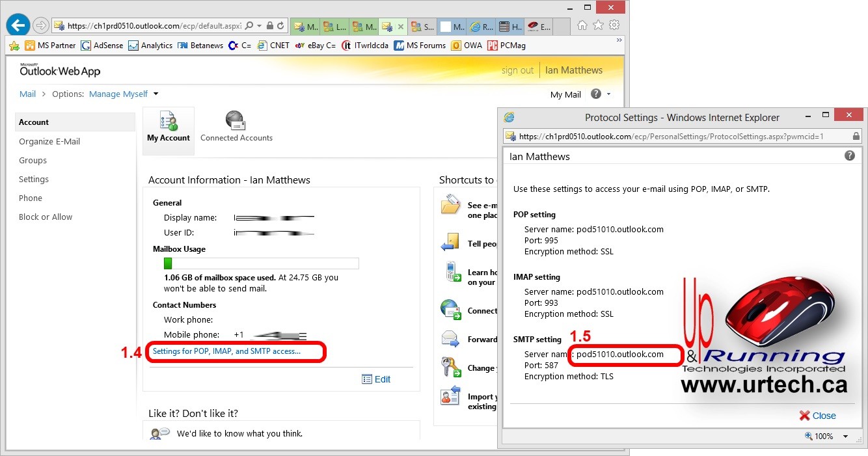This screenshot has width=868, height=456.
Task: Refresh the page using the address bar icon
Action: point(281,26)
